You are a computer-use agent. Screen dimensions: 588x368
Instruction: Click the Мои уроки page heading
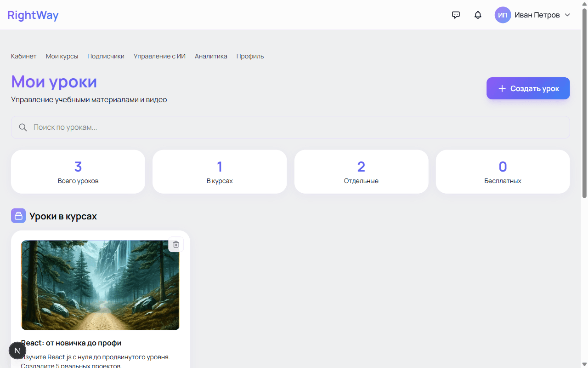pos(54,81)
